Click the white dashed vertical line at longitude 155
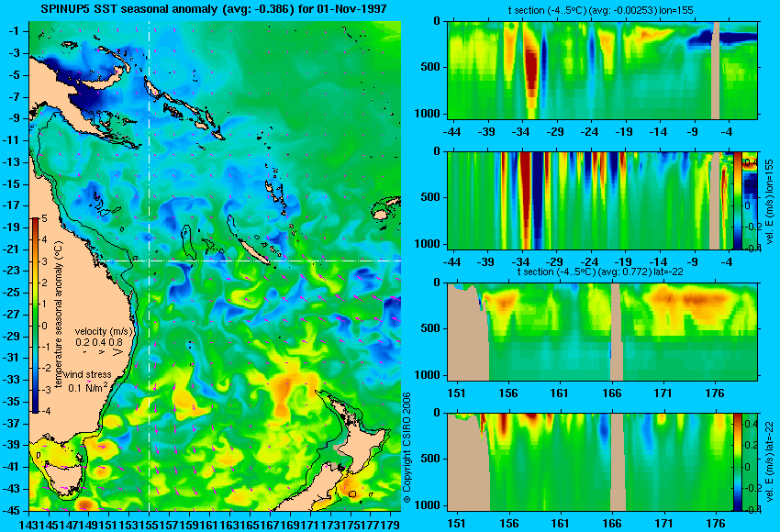Screen dimensions: 780x532 (x=150, y=266)
